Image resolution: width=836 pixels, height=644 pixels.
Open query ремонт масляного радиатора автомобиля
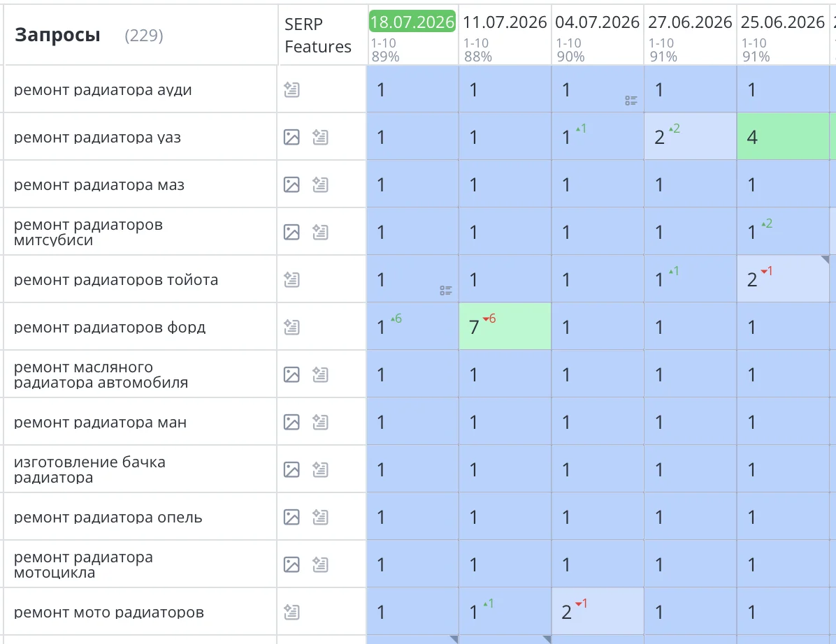101,374
